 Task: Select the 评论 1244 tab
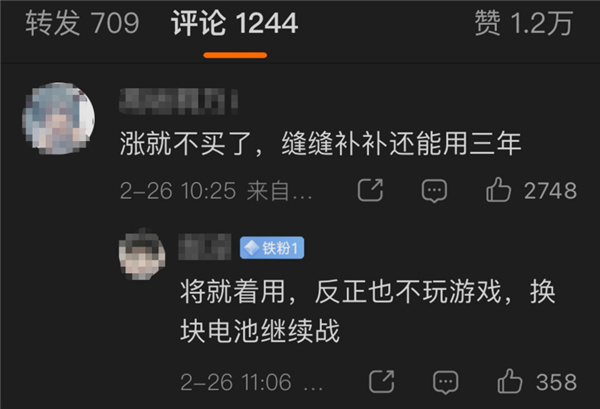(235, 23)
